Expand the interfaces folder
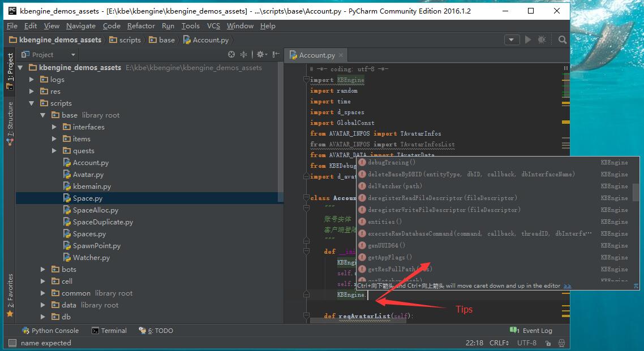This screenshot has height=351, width=644. click(x=54, y=127)
